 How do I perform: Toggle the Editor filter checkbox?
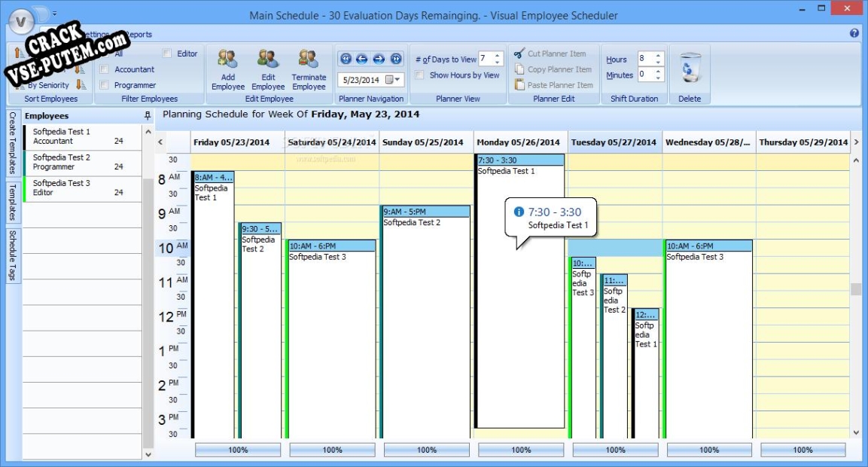[166, 53]
